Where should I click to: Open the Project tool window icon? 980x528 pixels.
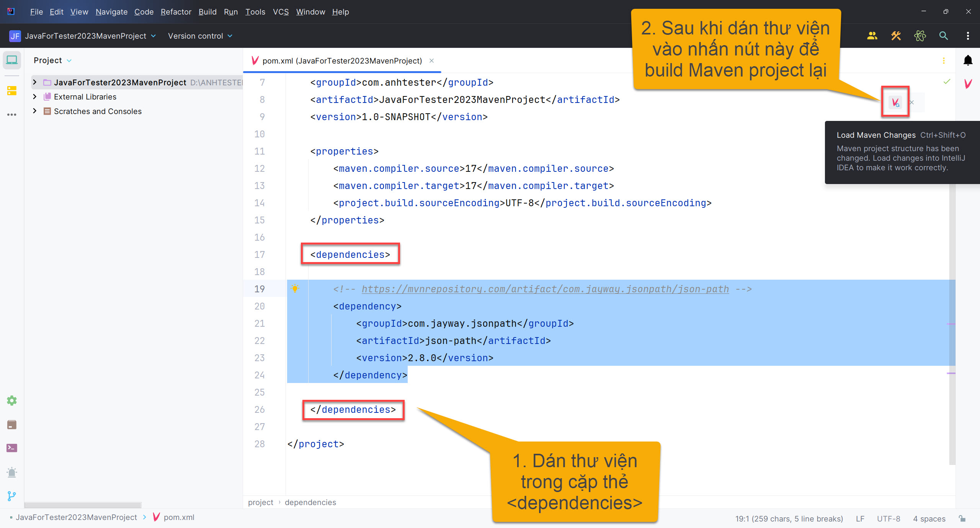click(x=12, y=60)
